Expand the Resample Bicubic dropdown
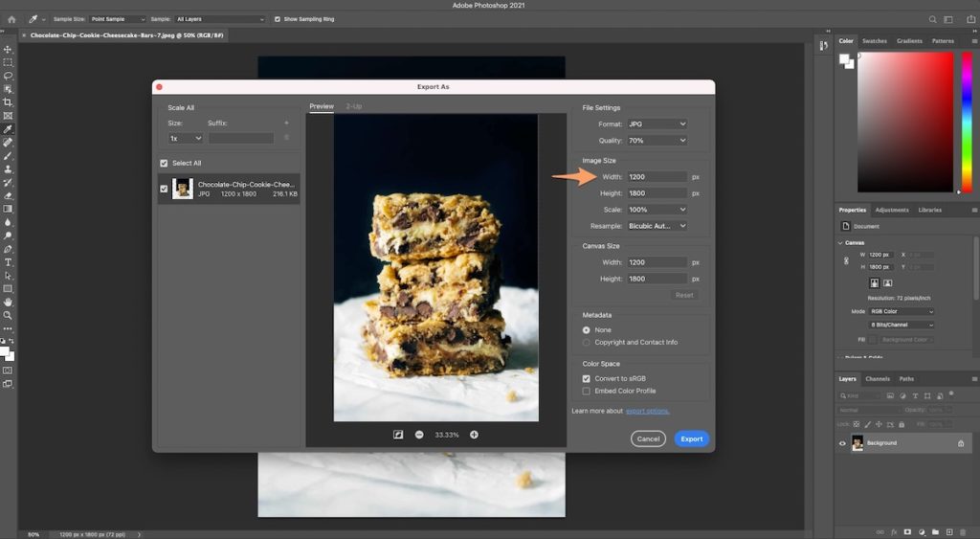The image size is (980, 539). point(657,226)
